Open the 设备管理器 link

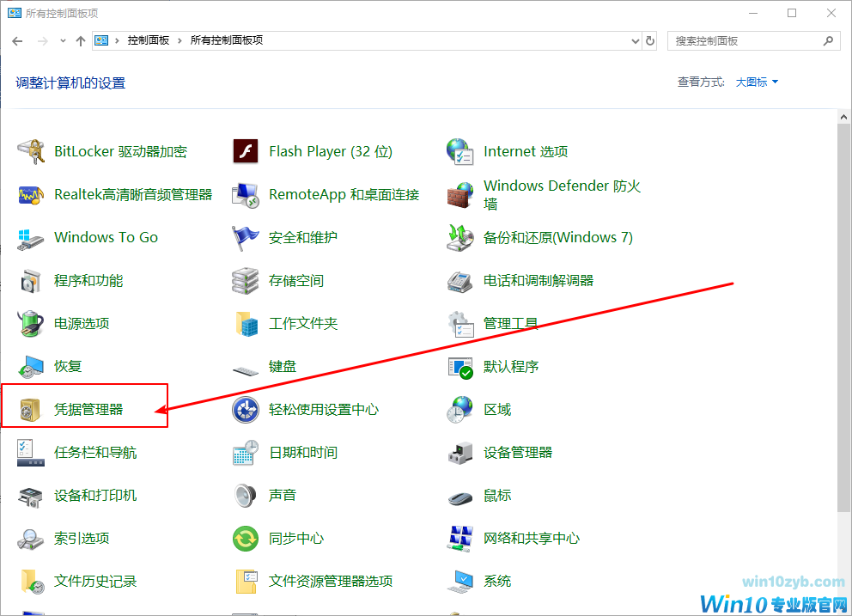point(517,453)
